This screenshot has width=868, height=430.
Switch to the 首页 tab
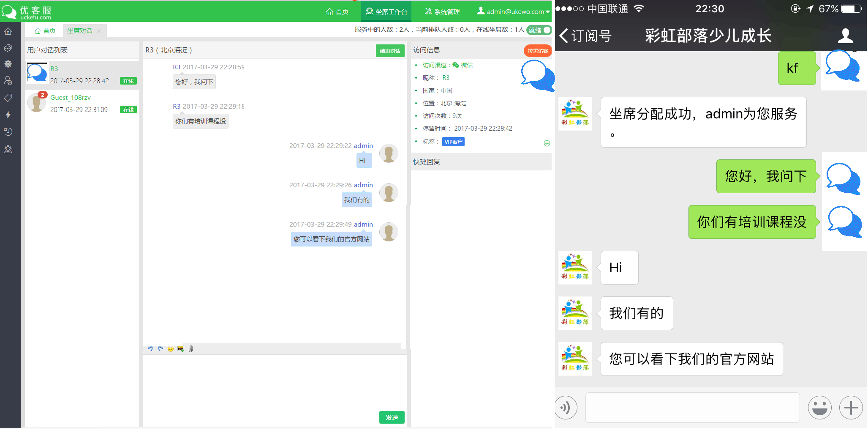[45, 31]
